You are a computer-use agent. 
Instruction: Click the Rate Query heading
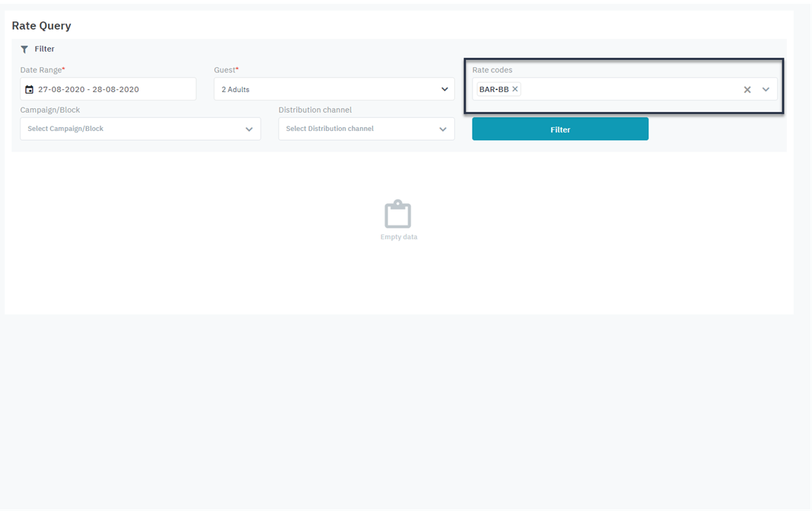(41, 26)
